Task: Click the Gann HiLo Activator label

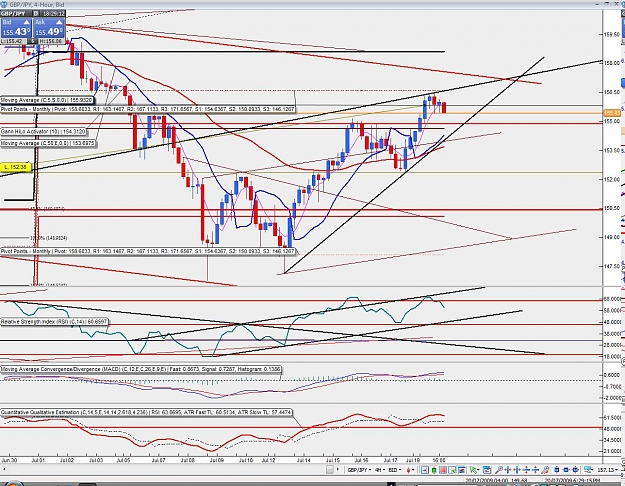Action: [43, 132]
